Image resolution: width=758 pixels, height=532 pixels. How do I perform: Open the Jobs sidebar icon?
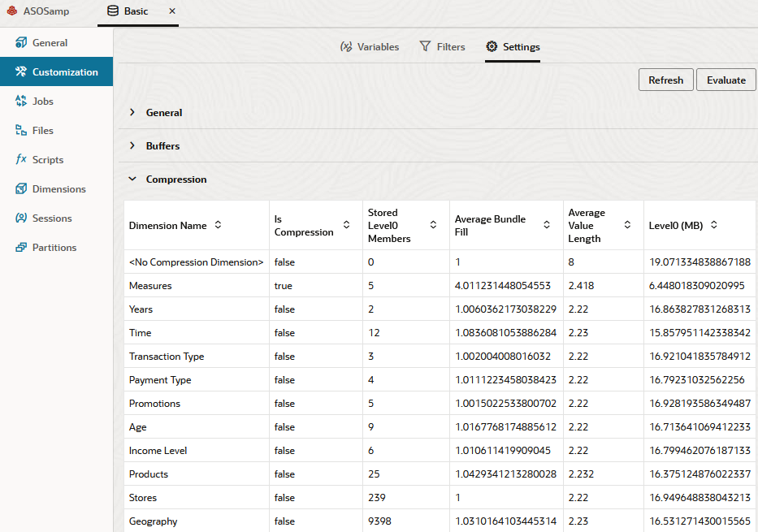point(21,101)
